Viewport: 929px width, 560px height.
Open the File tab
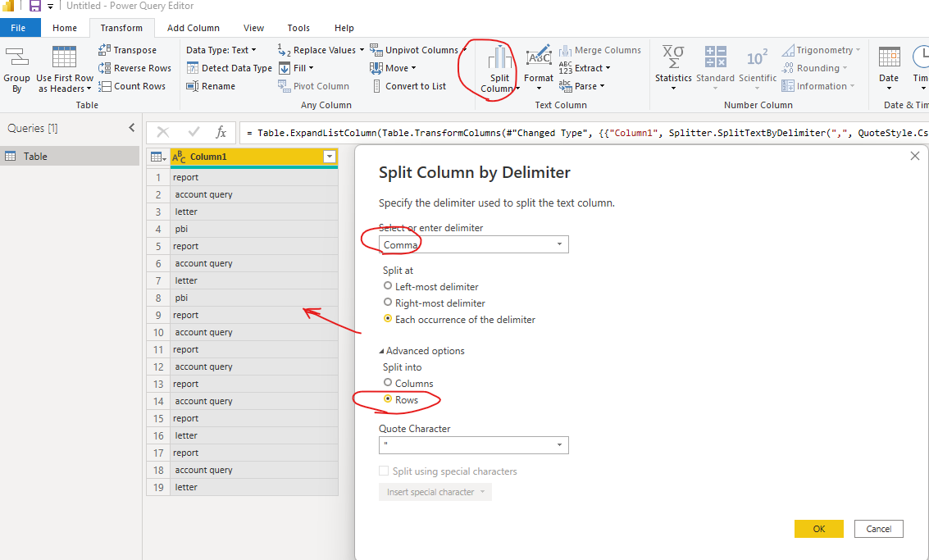pos(18,28)
